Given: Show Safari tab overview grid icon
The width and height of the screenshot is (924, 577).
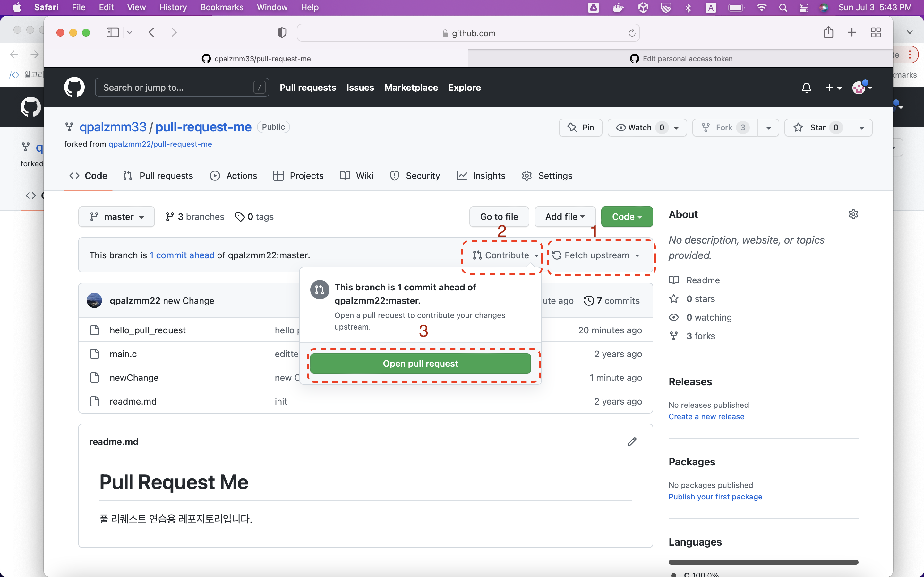Looking at the screenshot, I should click(876, 32).
